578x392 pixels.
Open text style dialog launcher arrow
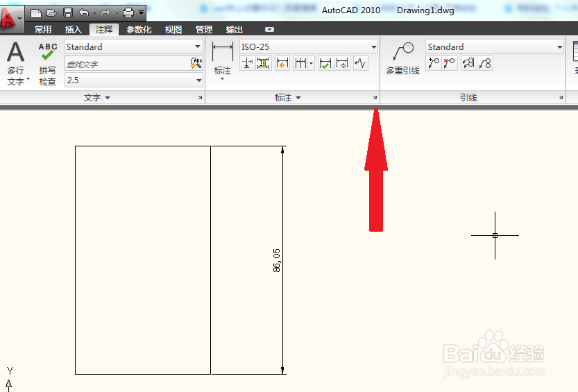200,98
